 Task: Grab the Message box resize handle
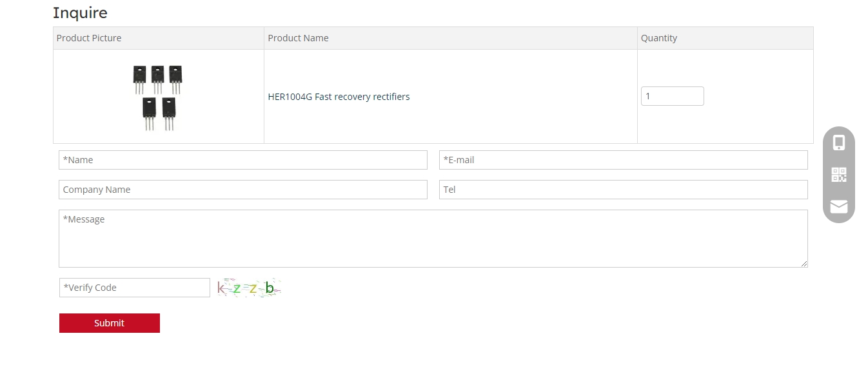[804, 263]
